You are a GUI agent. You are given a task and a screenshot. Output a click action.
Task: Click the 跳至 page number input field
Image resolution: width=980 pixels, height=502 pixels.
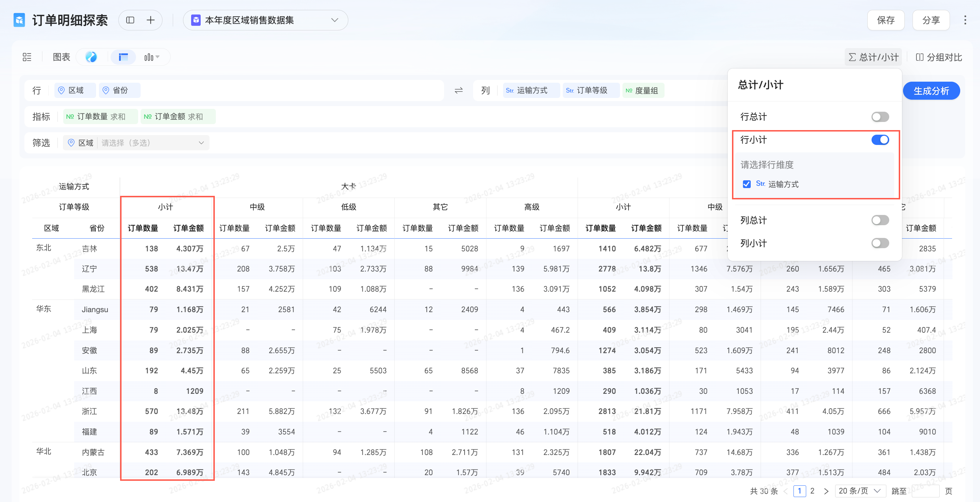tap(925, 491)
